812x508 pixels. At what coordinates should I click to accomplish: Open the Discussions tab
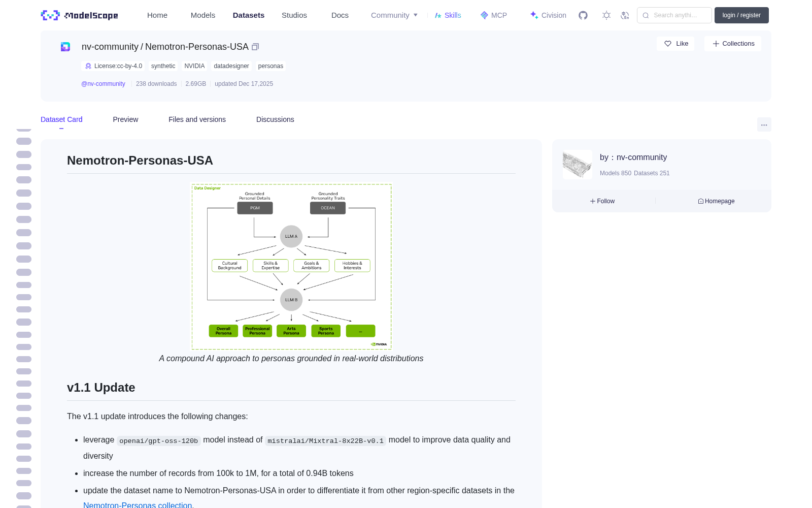(x=275, y=119)
